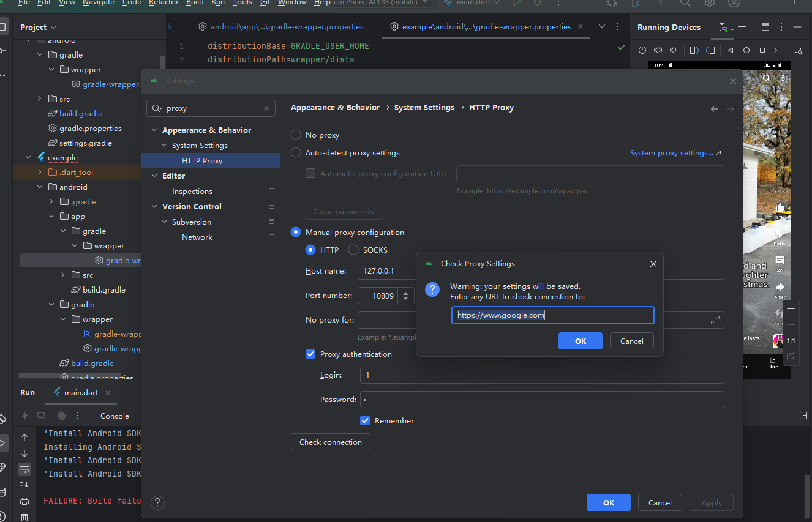Collapse the example android folder

click(39, 187)
